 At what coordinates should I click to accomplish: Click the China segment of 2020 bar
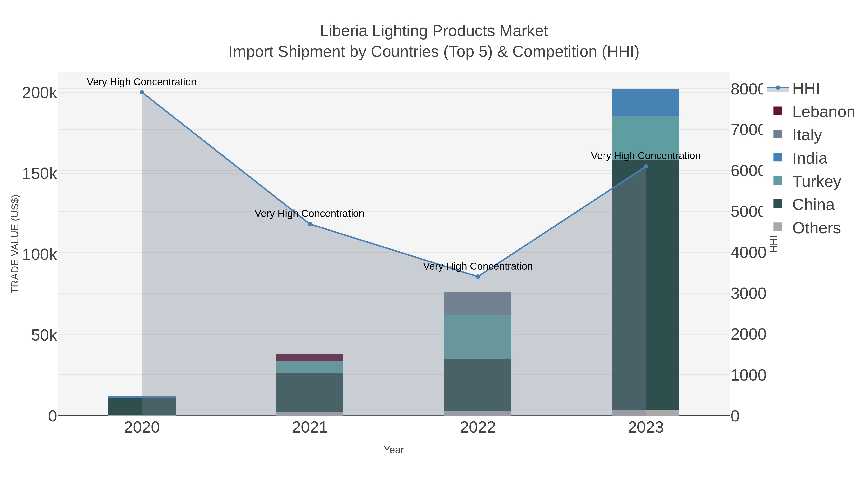coord(142,407)
